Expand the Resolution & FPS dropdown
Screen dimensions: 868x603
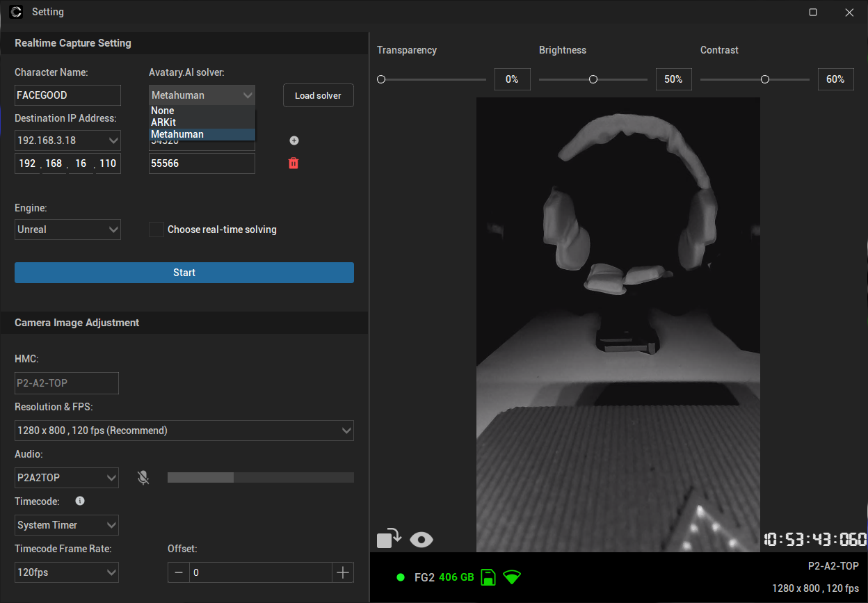pyautogui.click(x=184, y=431)
